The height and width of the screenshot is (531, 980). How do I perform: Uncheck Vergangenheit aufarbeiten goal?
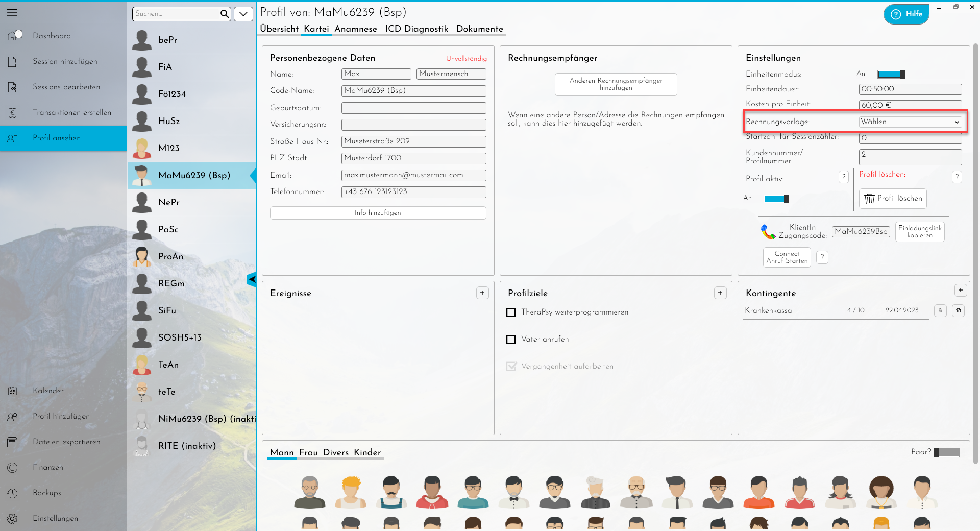511,367
